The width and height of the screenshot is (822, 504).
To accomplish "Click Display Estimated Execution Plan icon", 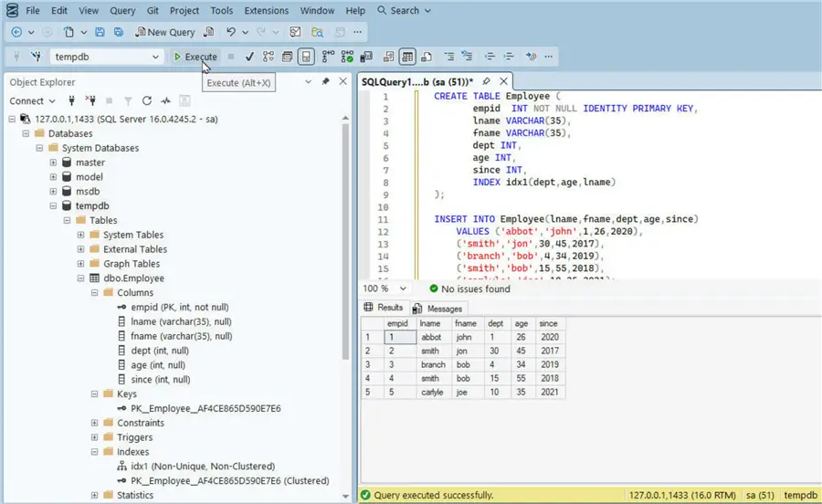I will click(x=269, y=57).
